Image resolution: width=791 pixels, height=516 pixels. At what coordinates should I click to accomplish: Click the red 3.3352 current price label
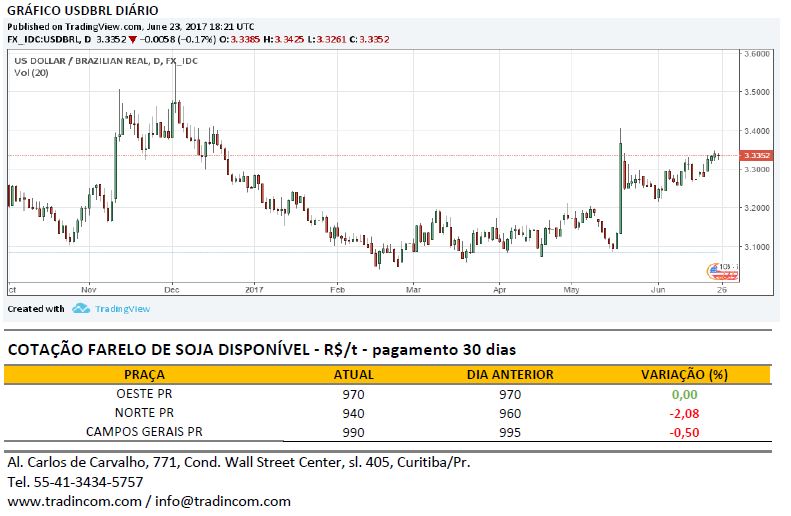[757, 155]
